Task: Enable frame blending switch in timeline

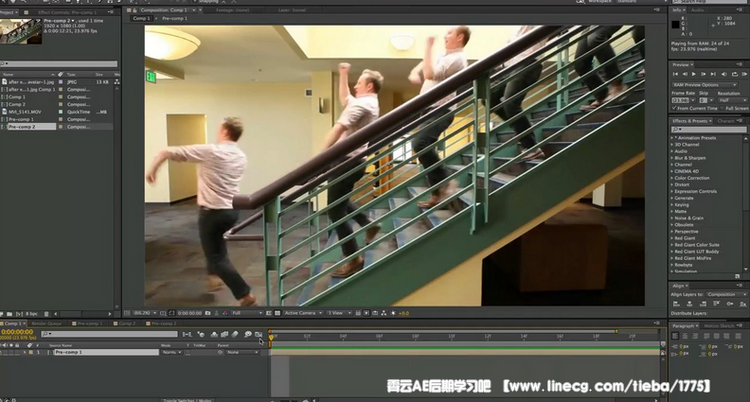Action: [x=224, y=334]
